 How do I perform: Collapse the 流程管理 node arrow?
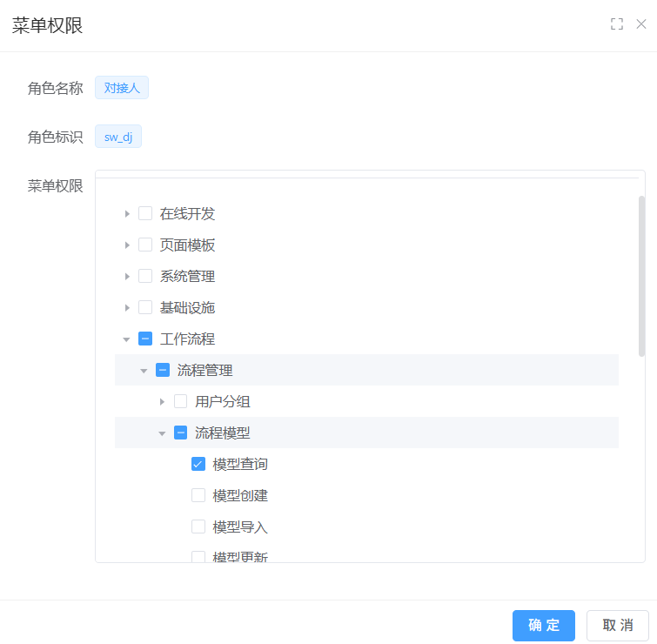[144, 371]
